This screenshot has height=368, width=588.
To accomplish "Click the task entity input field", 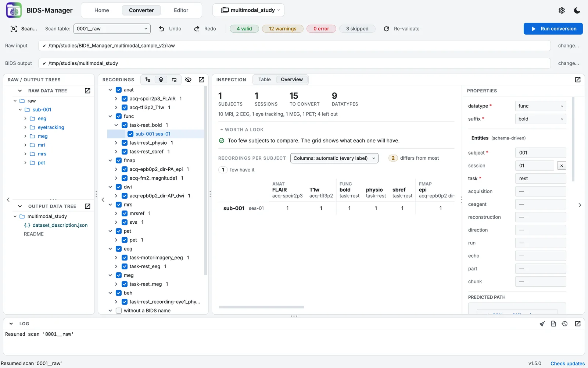I will click(x=541, y=178).
